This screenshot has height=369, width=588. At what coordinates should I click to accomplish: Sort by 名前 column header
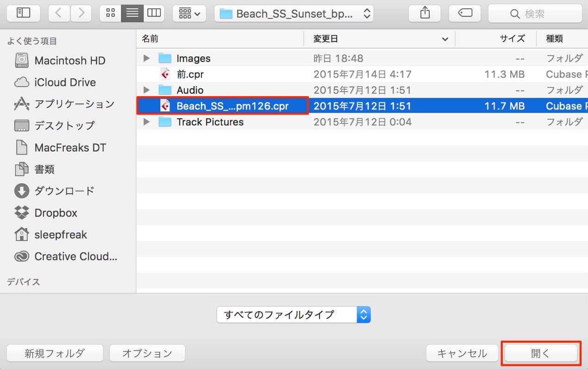point(150,39)
